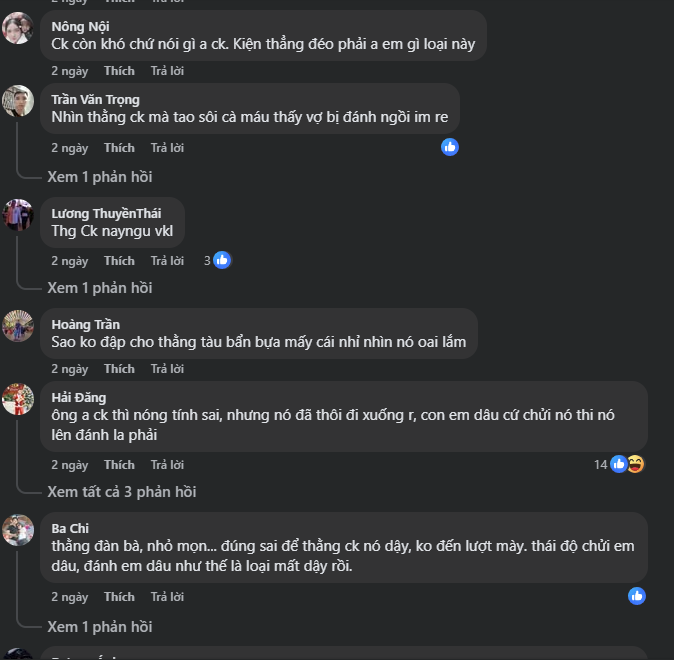This screenshot has height=660, width=674.
Task: Click Hải Đăng's profile avatar
Action: click(18, 398)
